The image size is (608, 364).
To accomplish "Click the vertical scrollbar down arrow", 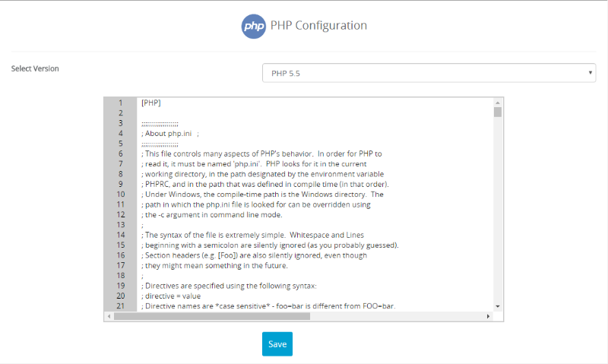I will tap(498, 306).
